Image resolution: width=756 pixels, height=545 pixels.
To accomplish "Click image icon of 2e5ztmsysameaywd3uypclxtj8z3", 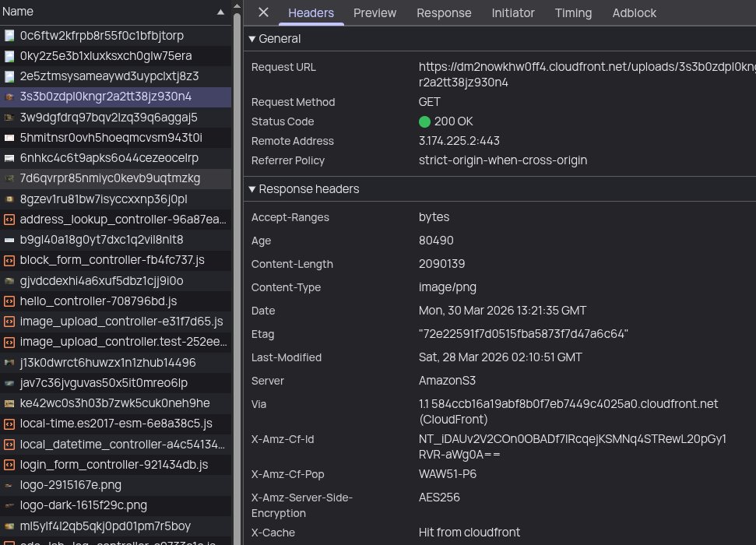I will click(x=9, y=76).
